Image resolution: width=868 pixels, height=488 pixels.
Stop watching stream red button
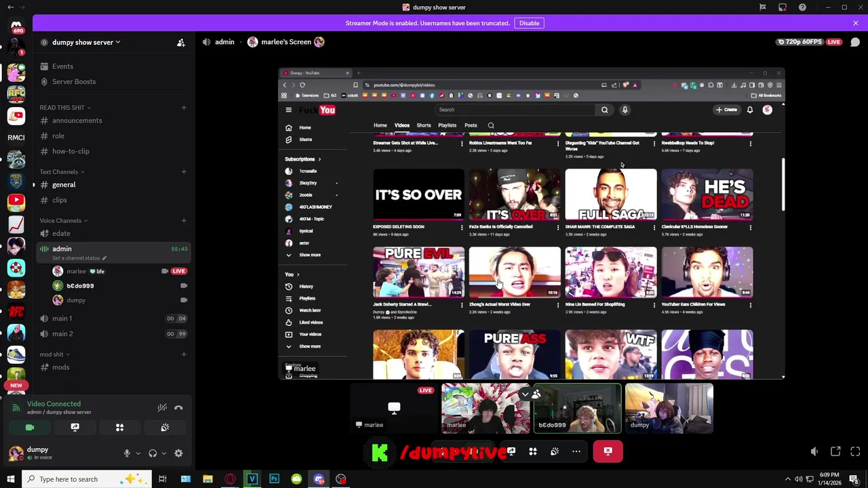pos(608,451)
